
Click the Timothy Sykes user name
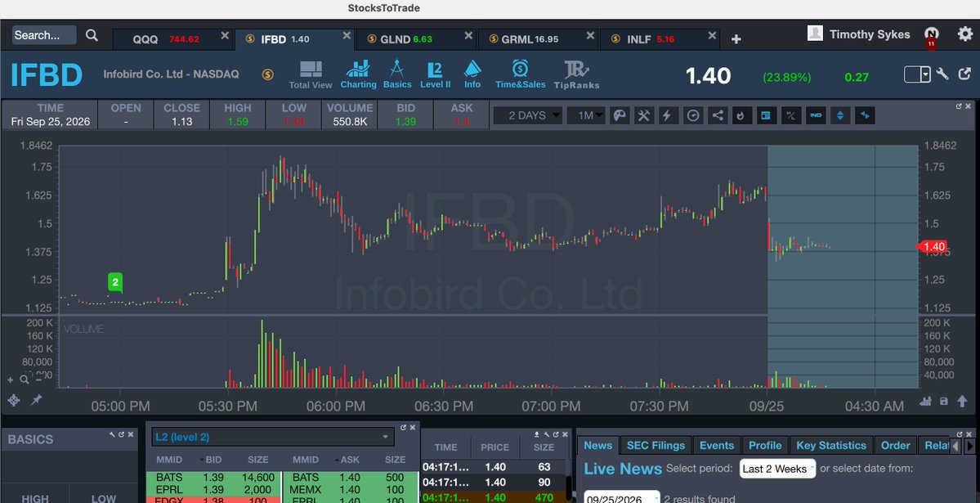870,34
